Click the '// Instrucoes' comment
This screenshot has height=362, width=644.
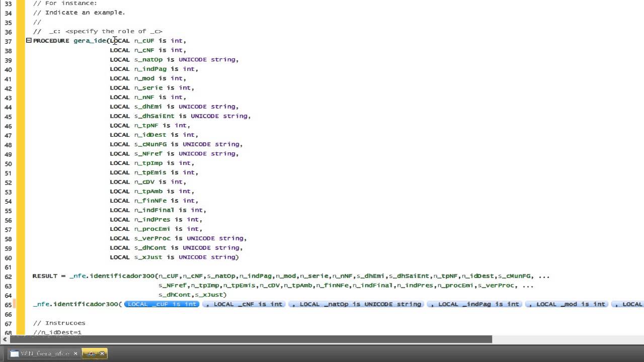[x=59, y=323]
